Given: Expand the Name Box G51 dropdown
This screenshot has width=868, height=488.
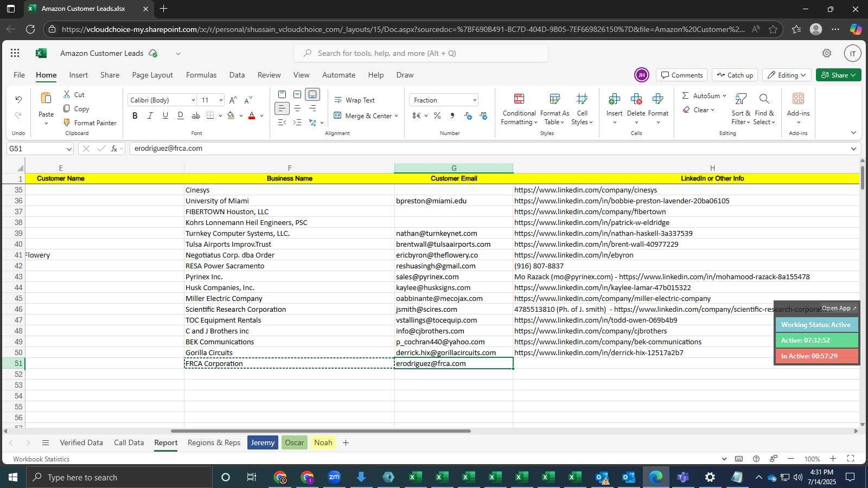Looking at the screenshot, I should 69,149.
